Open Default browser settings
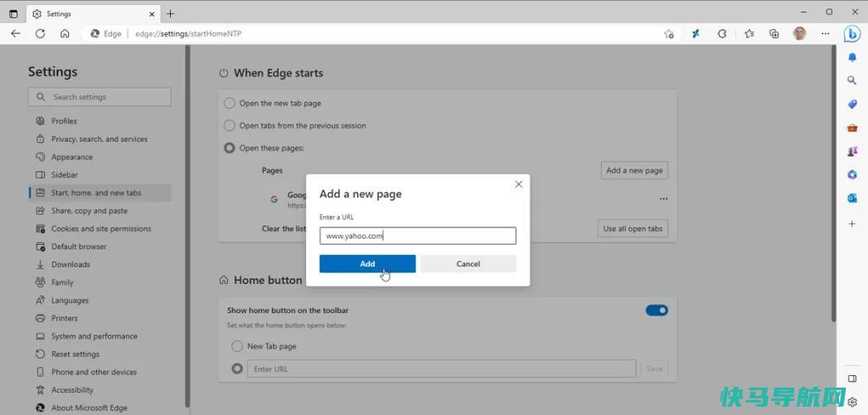The width and height of the screenshot is (868, 415). pyautogui.click(x=99, y=246)
